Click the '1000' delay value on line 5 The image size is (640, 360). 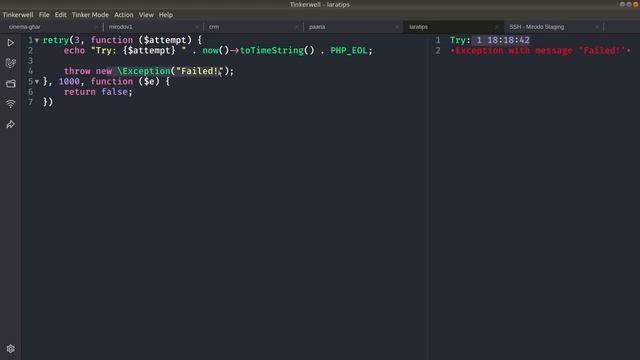click(x=69, y=82)
